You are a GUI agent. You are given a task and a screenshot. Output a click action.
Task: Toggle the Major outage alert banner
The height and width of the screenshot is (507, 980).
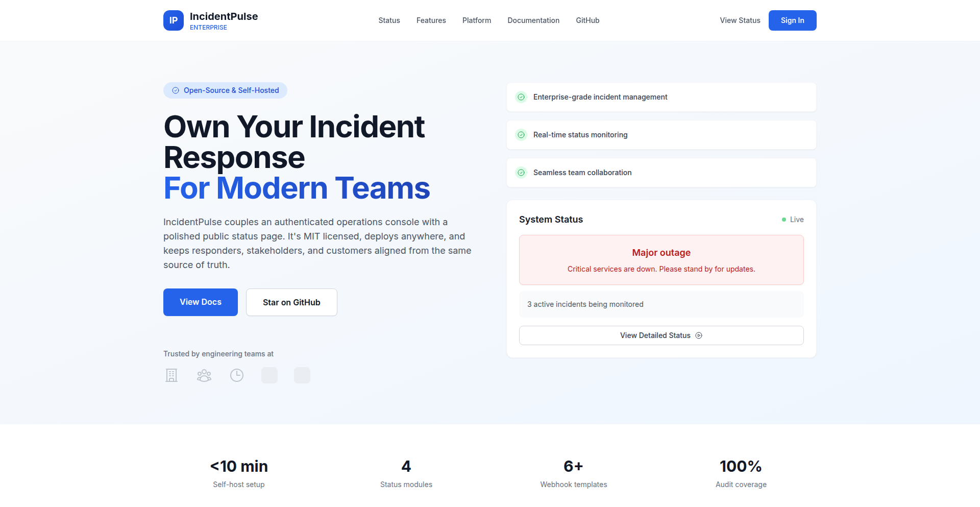coord(661,259)
